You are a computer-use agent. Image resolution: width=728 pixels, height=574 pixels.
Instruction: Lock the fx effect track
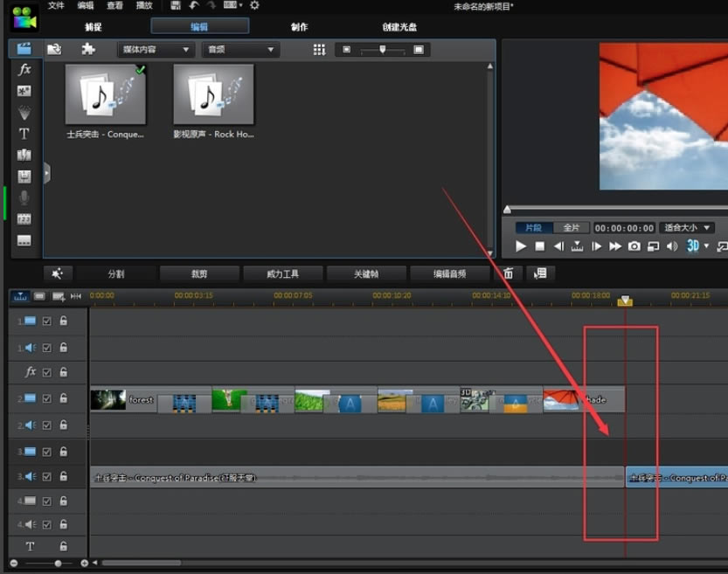tap(64, 372)
